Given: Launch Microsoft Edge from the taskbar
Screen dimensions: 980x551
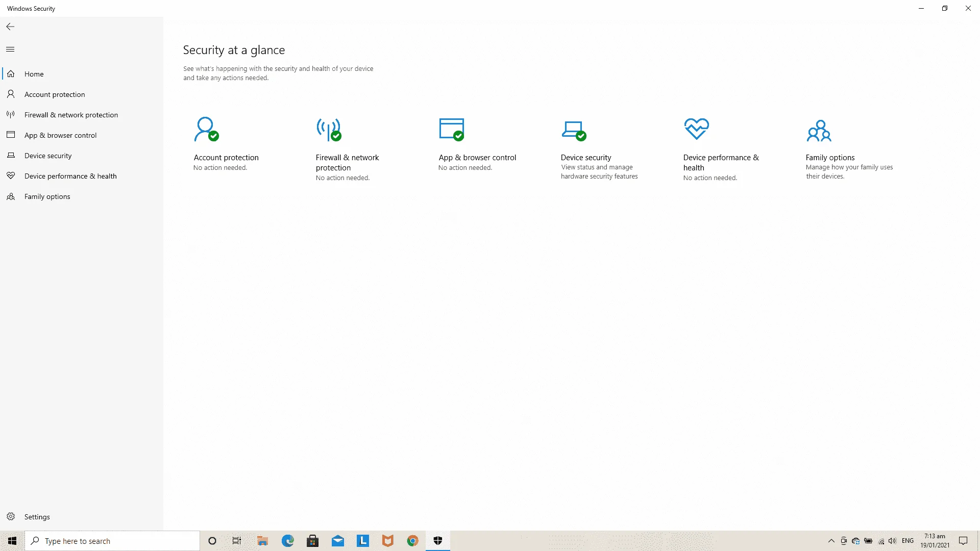Looking at the screenshot, I should [288, 541].
